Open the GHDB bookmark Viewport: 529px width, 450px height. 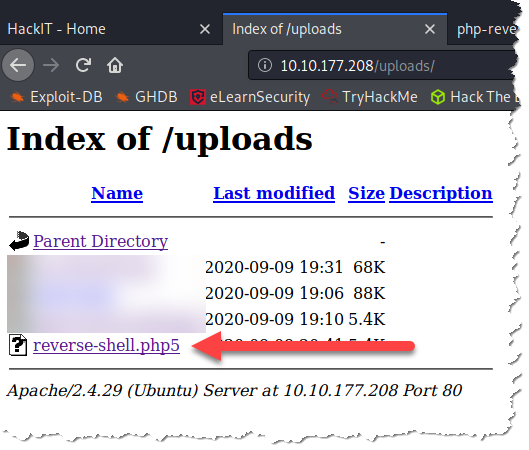[x=146, y=97]
